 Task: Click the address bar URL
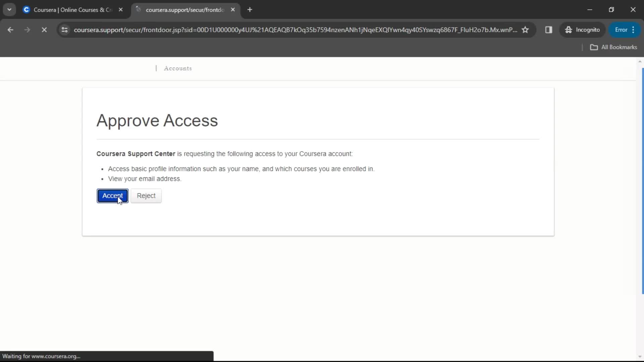(295, 30)
